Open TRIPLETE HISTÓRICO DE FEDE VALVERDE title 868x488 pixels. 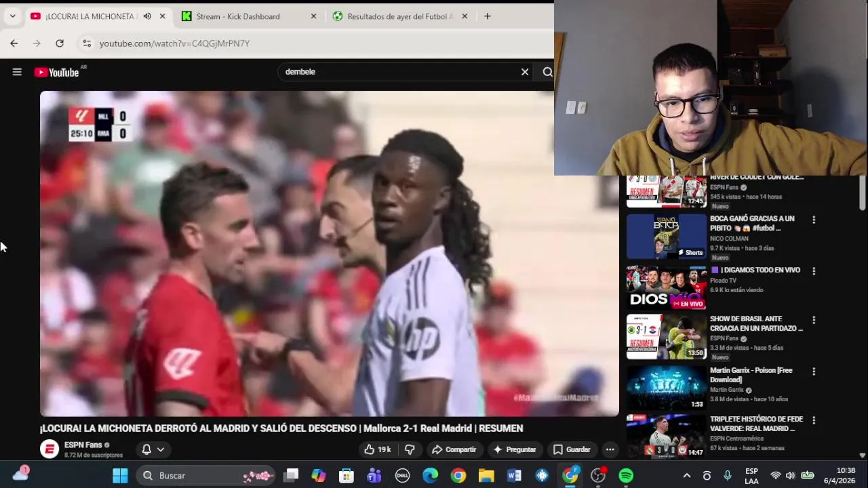coord(756,424)
